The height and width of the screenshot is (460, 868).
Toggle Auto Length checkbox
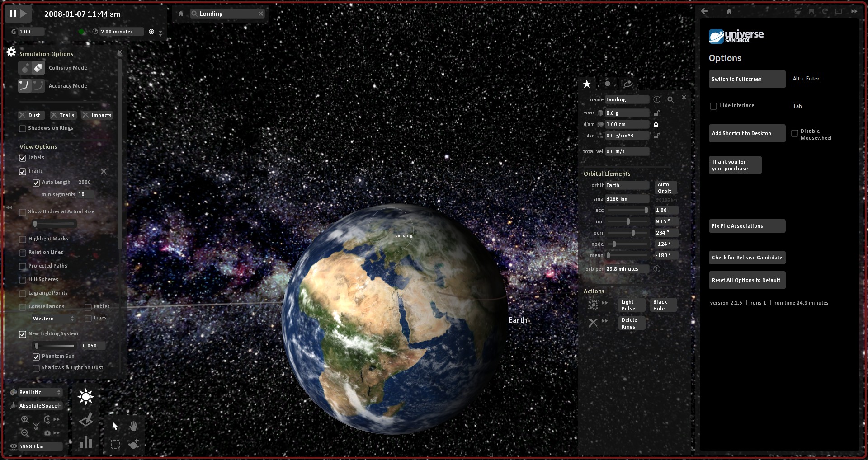36,183
